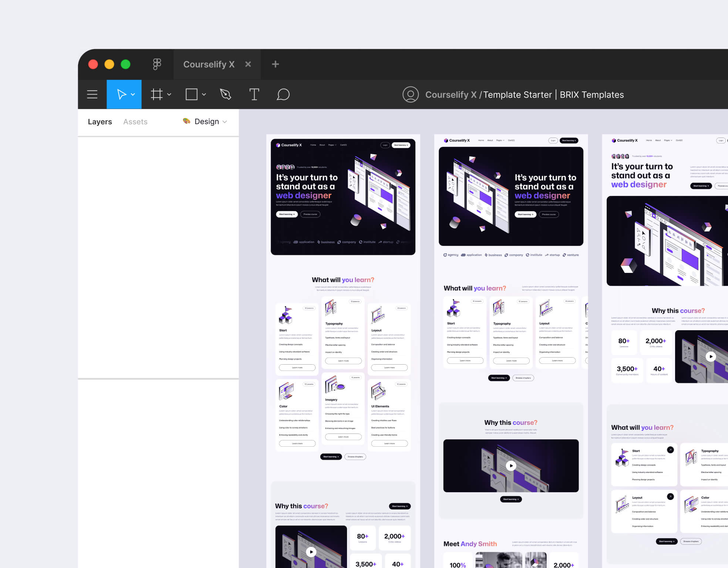This screenshot has height=568, width=728.
Task: Expand the Move tool options chevron
Action: click(x=132, y=94)
